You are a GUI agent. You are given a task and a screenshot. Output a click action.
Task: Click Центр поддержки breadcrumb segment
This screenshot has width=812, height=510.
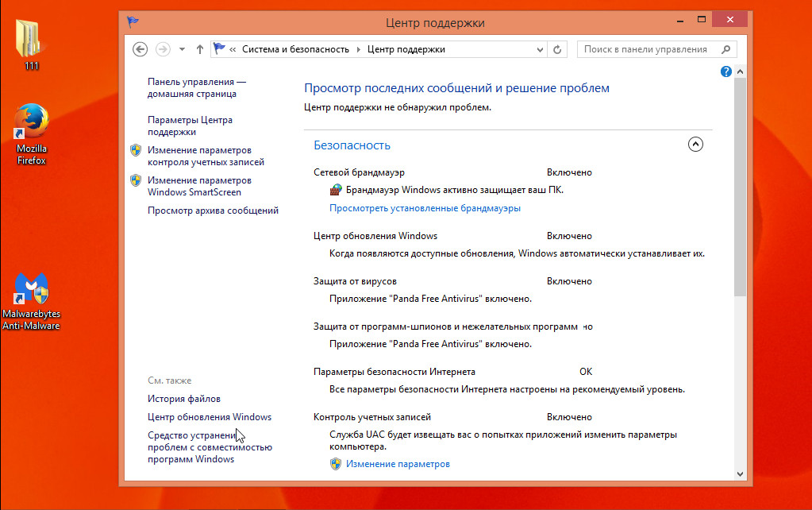(406, 49)
